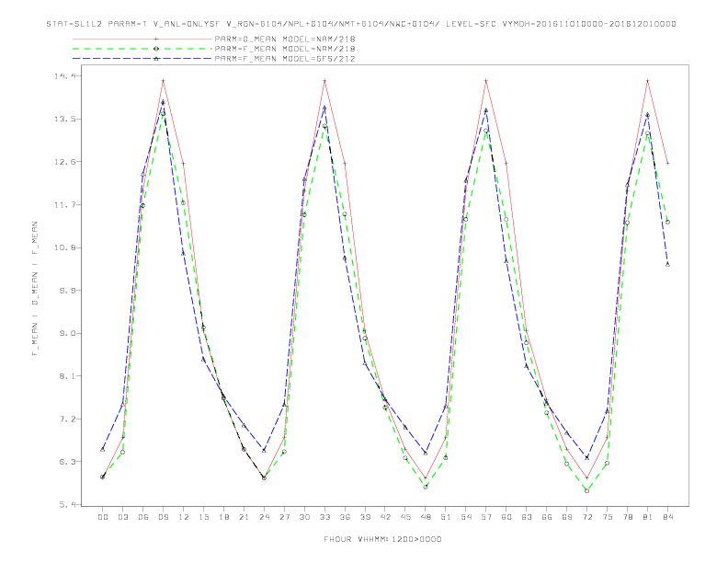
Task: Click the 42 forecast hour x-axis label
Action: click(385, 517)
